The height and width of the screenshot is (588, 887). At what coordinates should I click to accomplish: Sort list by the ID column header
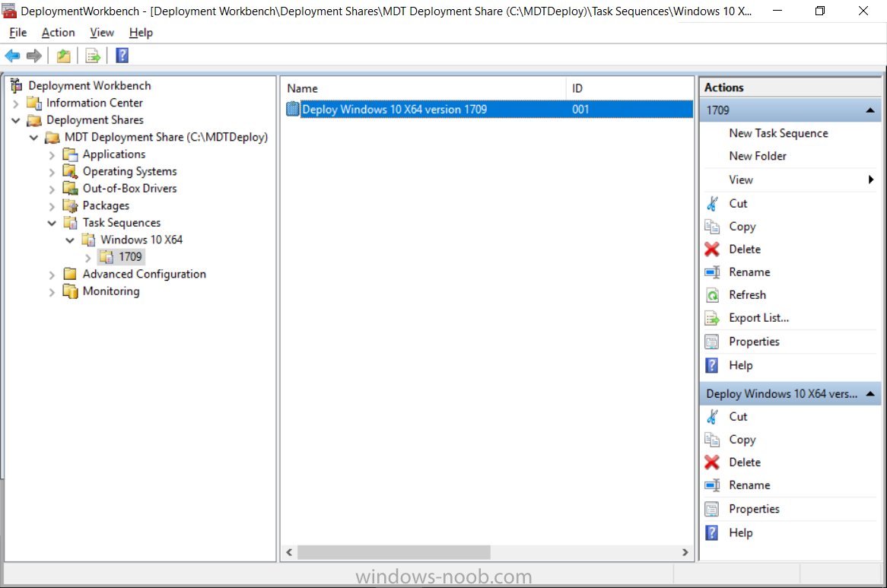(630, 88)
